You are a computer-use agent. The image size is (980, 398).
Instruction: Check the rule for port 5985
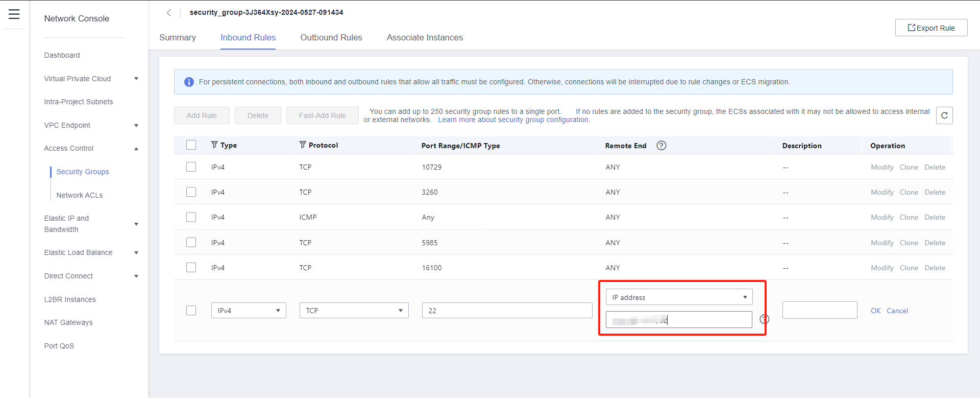191,242
